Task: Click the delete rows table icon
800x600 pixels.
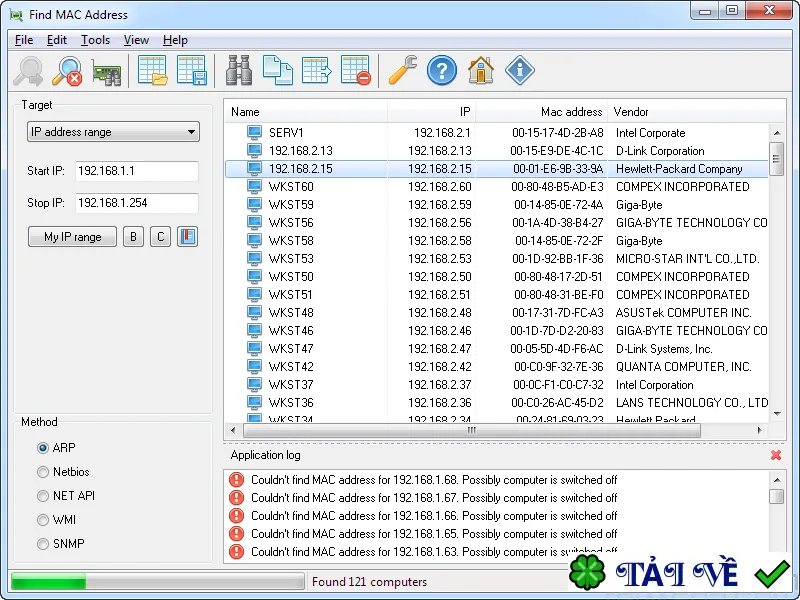Action: (x=356, y=70)
